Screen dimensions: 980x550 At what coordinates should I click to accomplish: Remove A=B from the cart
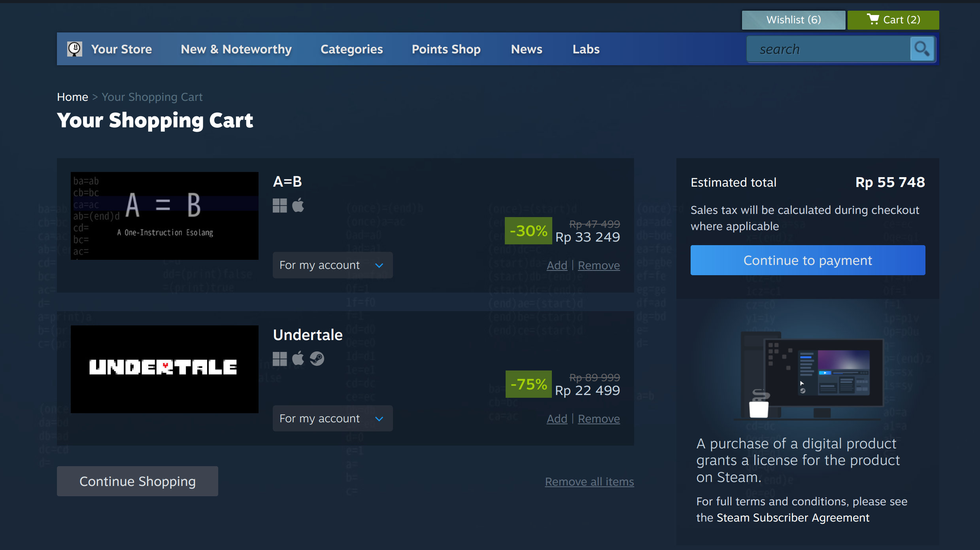tap(599, 265)
